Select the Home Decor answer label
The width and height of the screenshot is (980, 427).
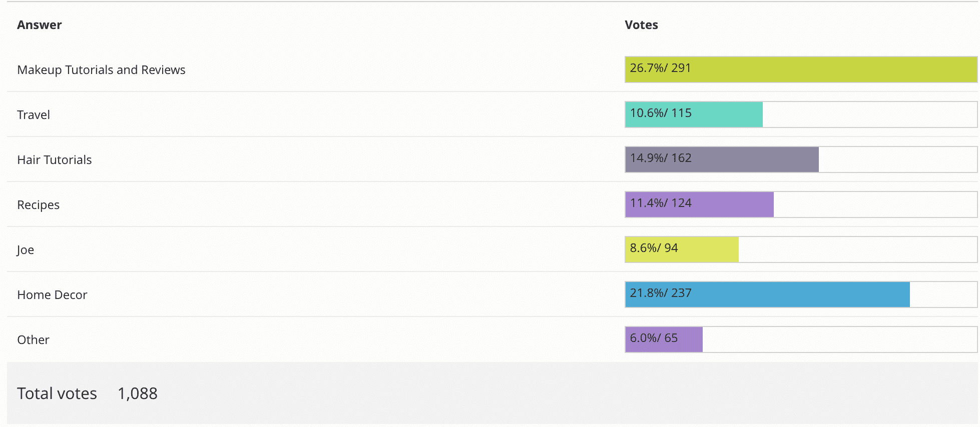coord(52,295)
